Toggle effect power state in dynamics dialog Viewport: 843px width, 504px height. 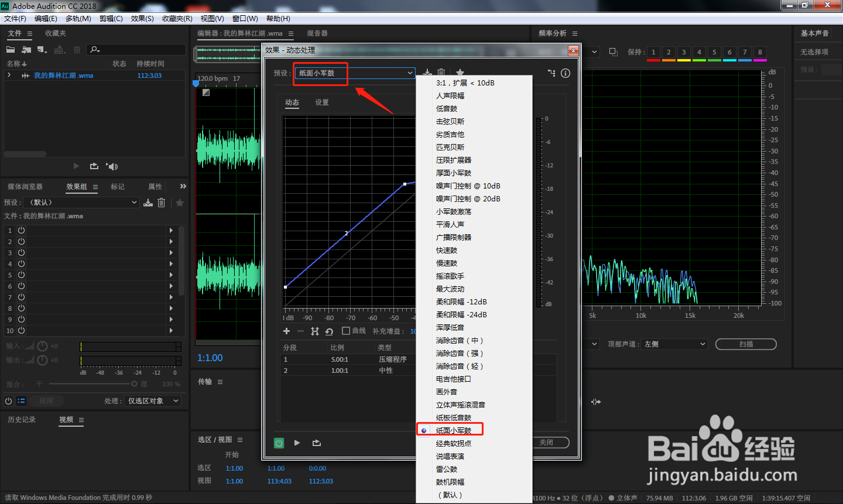click(279, 443)
